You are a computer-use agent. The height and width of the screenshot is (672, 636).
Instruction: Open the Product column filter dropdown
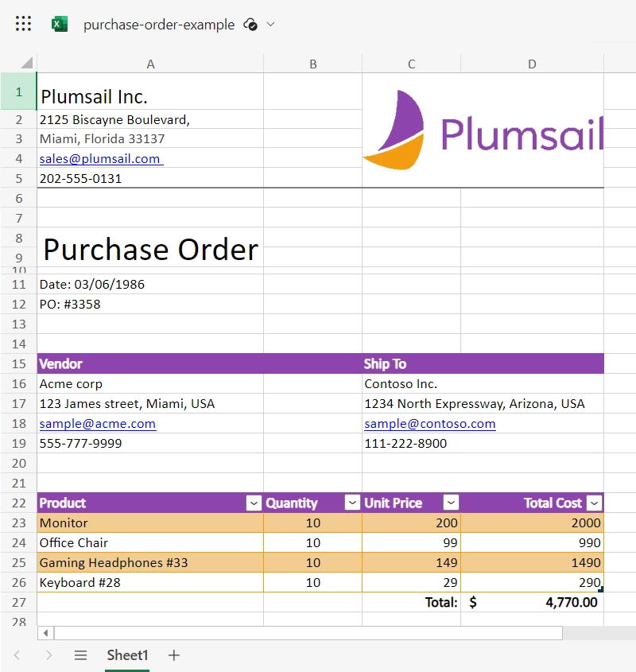click(254, 503)
